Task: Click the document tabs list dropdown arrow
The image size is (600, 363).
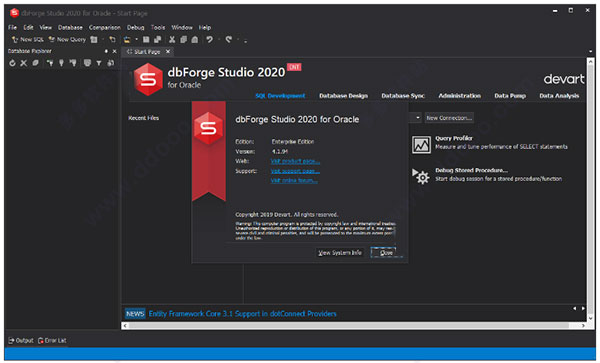Action: [590, 51]
